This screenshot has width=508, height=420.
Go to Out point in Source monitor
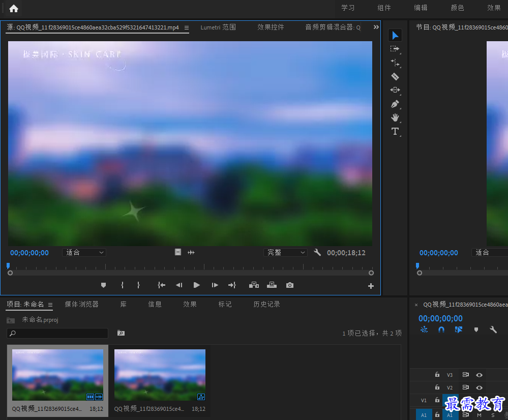click(232, 285)
